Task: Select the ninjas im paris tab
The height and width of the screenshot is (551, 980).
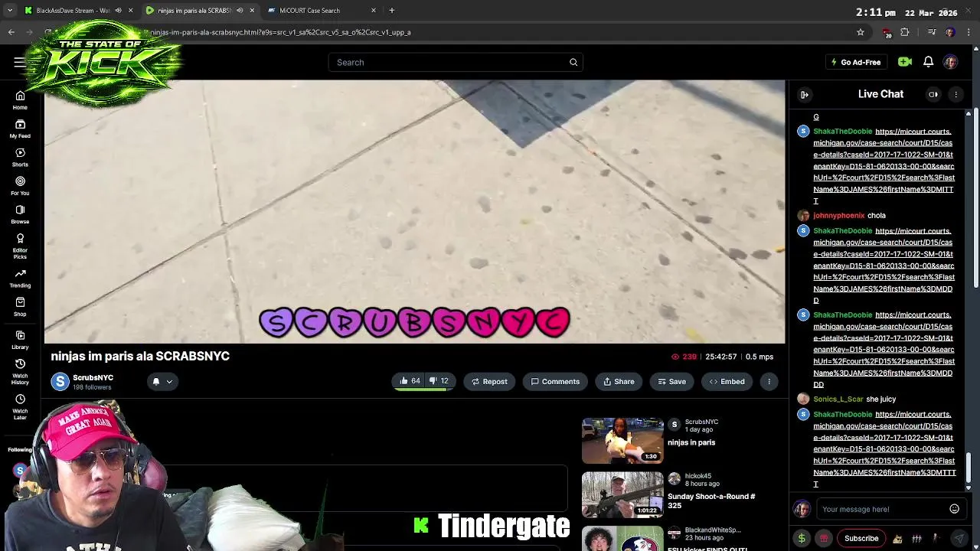Action: (x=194, y=11)
